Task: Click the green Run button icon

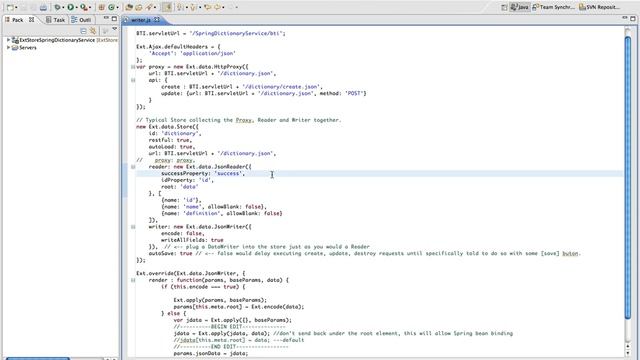Action: 71,7
